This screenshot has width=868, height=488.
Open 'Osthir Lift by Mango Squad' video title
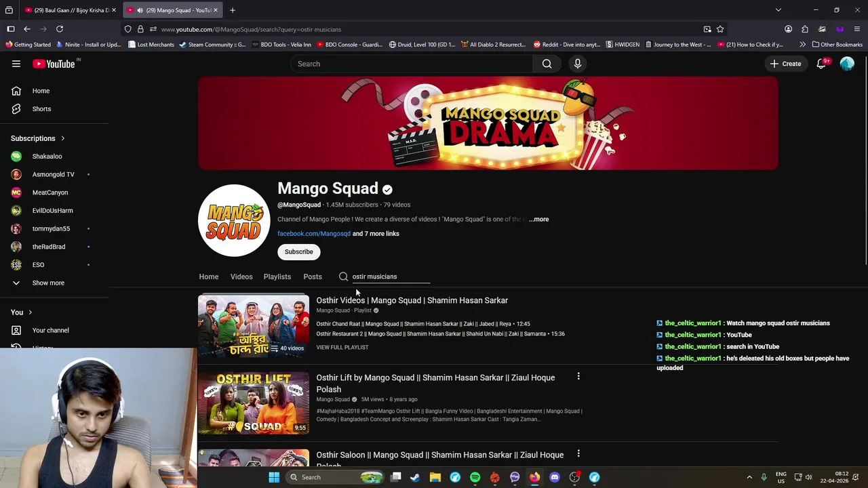pos(435,384)
